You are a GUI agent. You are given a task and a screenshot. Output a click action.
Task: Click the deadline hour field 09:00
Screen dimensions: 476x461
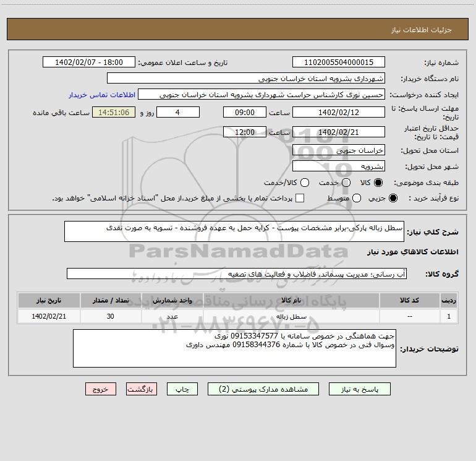tap(245, 112)
